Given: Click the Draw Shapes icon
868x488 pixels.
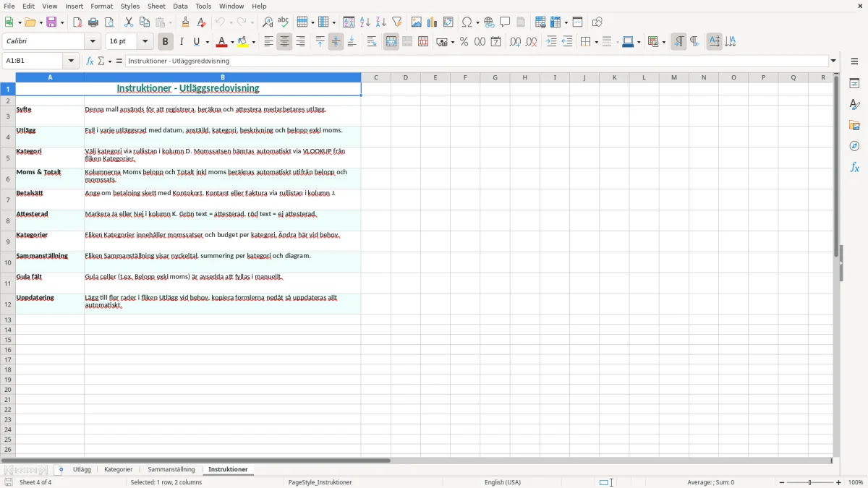Looking at the screenshot, I should [x=597, y=22].
